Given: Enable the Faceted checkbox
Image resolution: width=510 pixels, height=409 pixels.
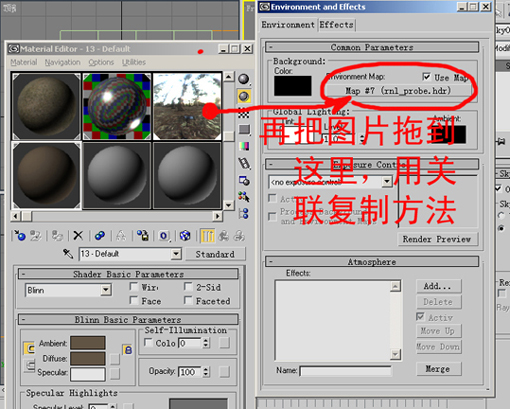Looking at the screenshot, I should pos(189,301).
